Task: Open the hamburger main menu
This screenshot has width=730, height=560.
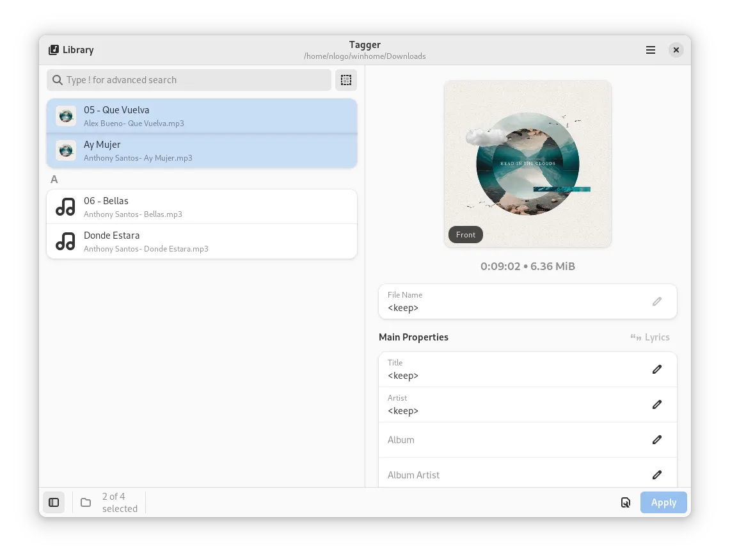Action: pyautogui.click(x=651, y=50)
